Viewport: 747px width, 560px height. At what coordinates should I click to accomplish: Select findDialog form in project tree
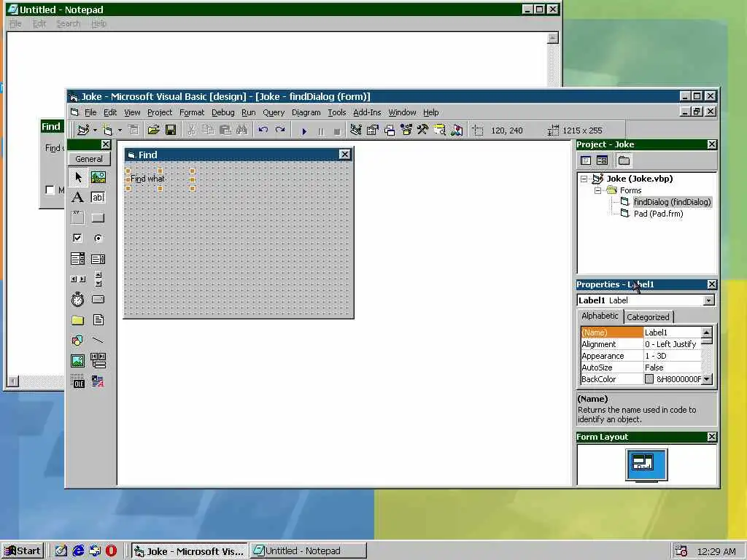click(672, 203)
